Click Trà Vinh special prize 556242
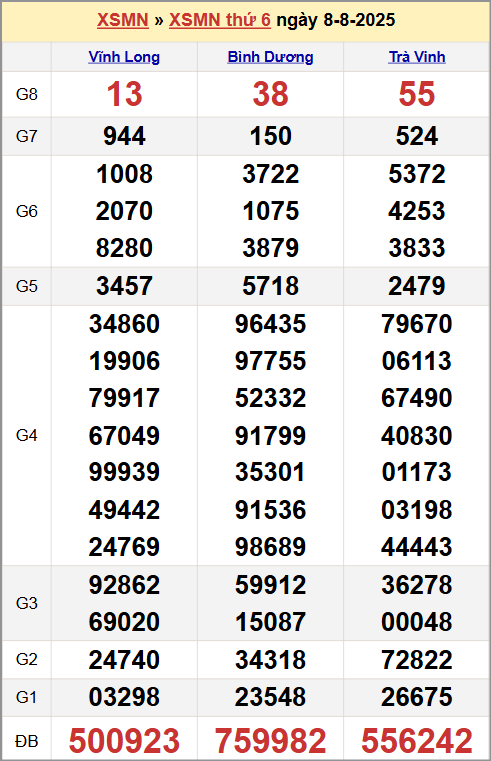The height and width of the screenshot is (761, 491). coord(417,741)
